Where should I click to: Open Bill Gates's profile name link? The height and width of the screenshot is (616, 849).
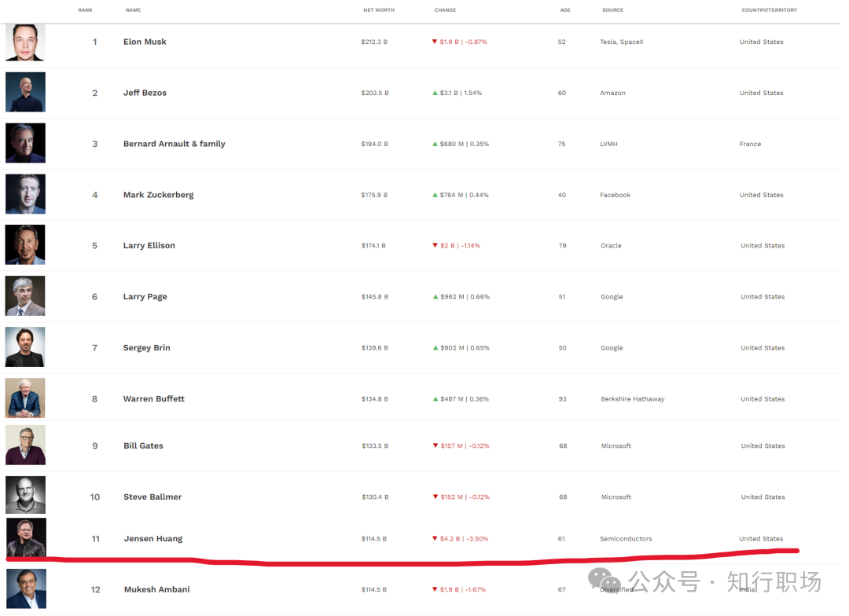(x=143, y=446)
